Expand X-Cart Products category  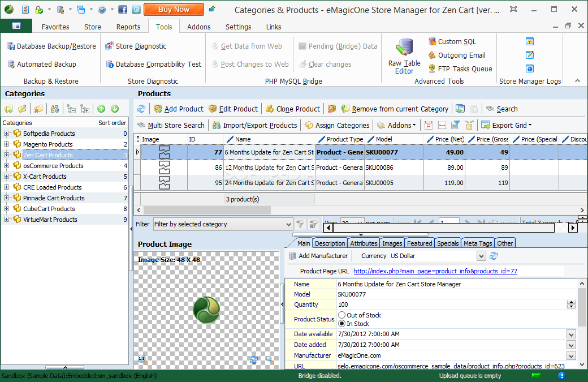[x=6, y=177]
